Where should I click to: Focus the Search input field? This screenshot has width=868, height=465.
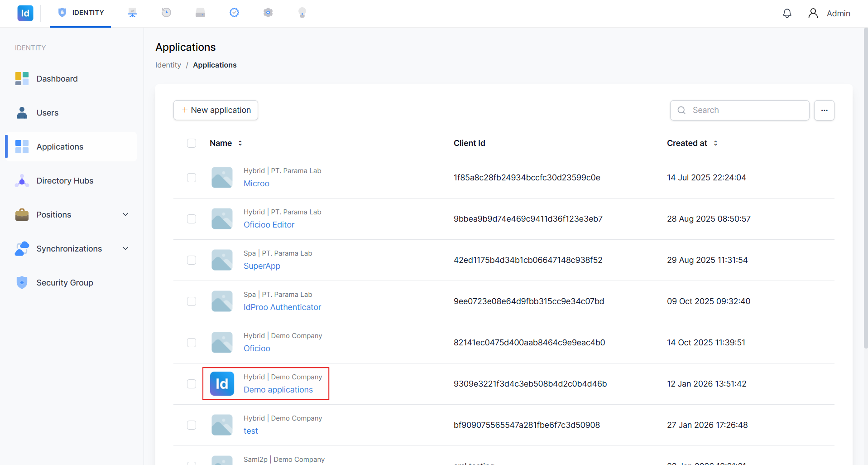click(x=739, y=110)
